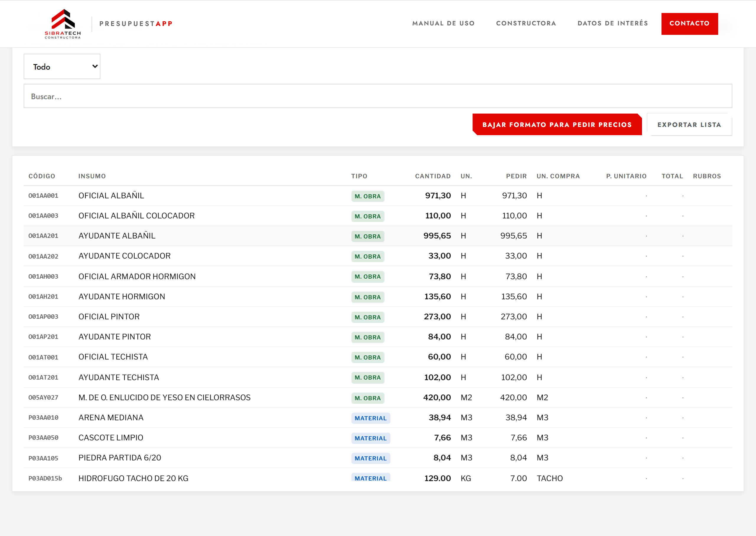Click the P. Unitario column header
Image resolution: width=756 pixels, height=536 pixels.
pyautogui.click(x=626, y=176)
